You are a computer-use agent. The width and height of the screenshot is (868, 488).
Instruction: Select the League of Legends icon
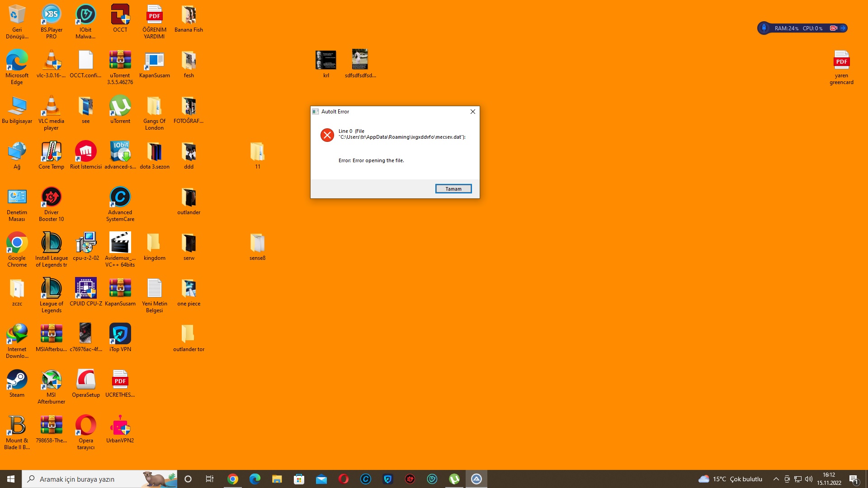point(51,289)
